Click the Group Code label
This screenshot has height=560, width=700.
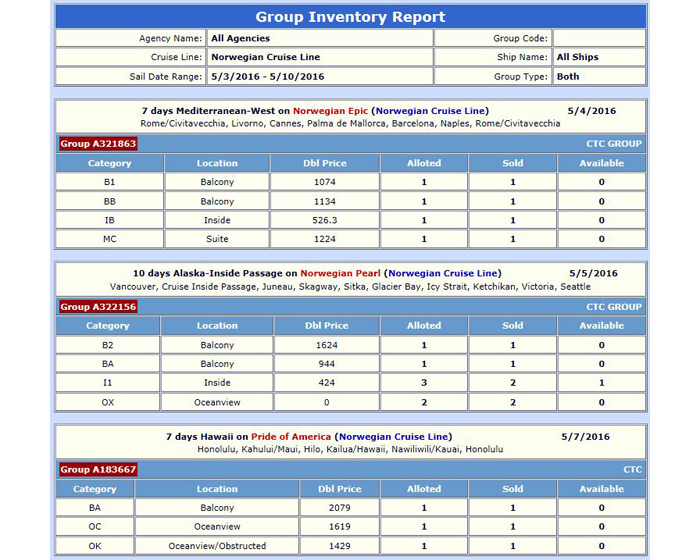[521, 38]
